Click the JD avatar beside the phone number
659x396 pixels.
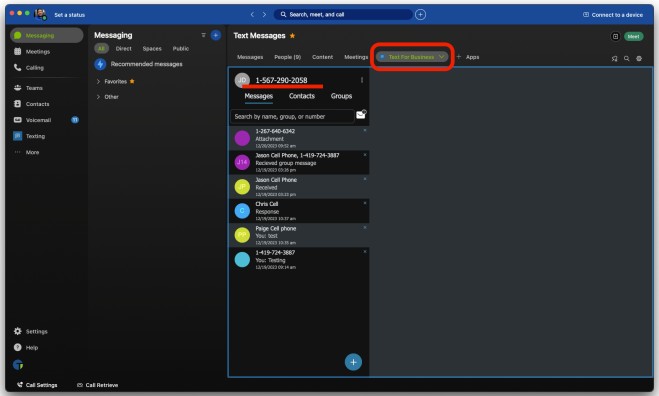click(x=242, y=80)
